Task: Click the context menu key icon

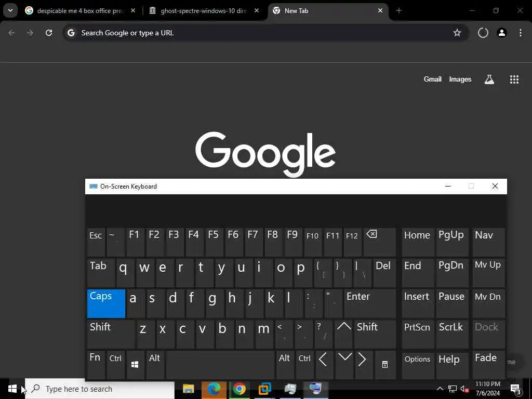Action: (x=385, y=365)
